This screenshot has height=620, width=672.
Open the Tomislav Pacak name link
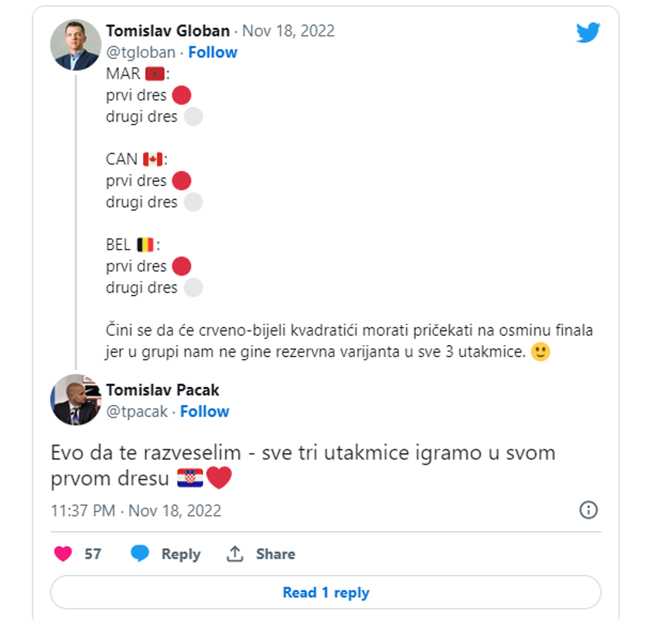coord(162,390)
